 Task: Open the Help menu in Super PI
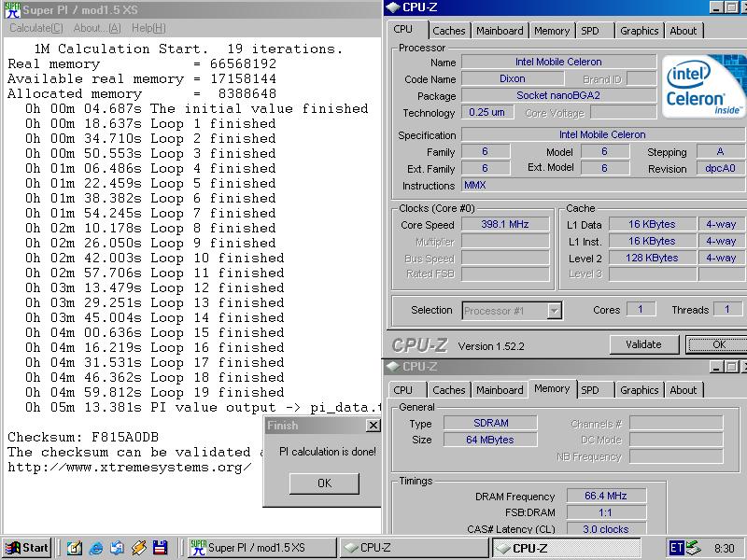[x=148, y=28]
